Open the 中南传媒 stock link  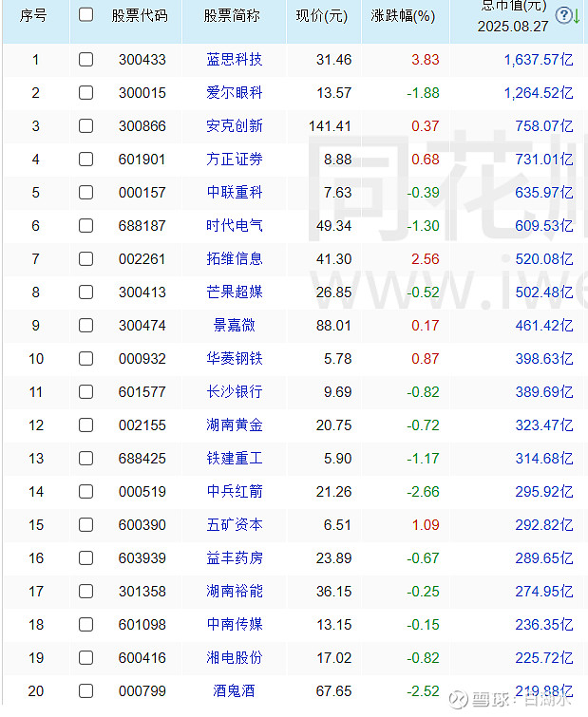click(x=234, y=625)
